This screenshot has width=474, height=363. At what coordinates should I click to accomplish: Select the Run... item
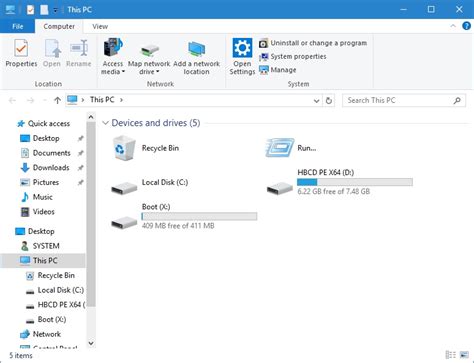(291, 148)
